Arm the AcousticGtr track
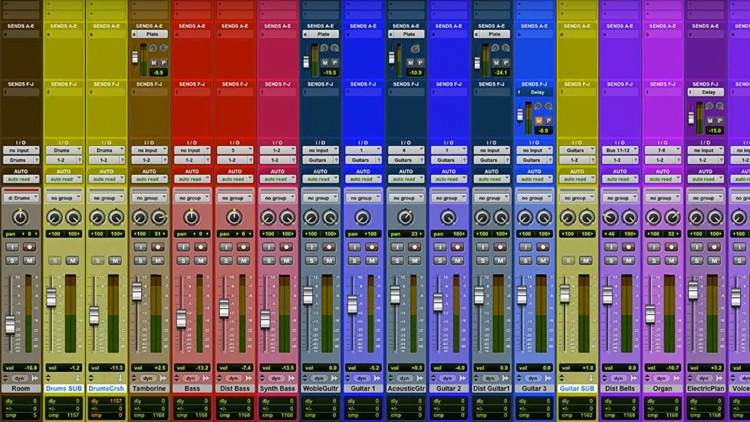Screen dimensions: 750x422 click(415, 247)
